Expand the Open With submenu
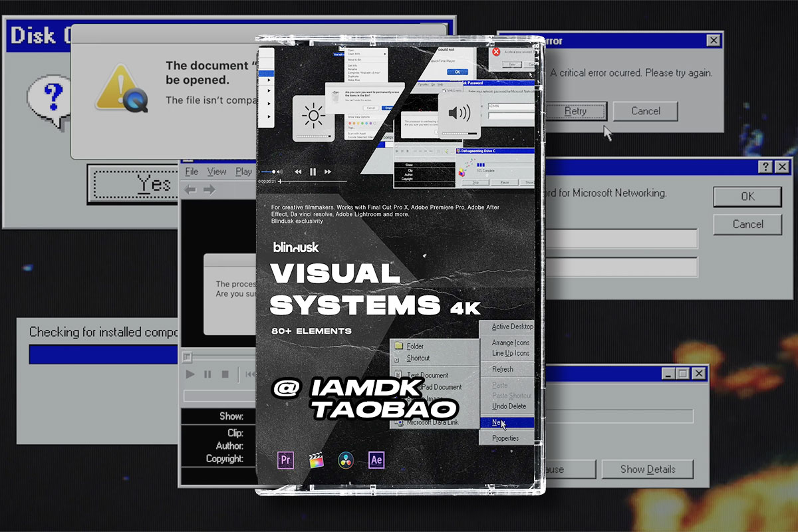798x532 pixels. [x=356, y=53]
